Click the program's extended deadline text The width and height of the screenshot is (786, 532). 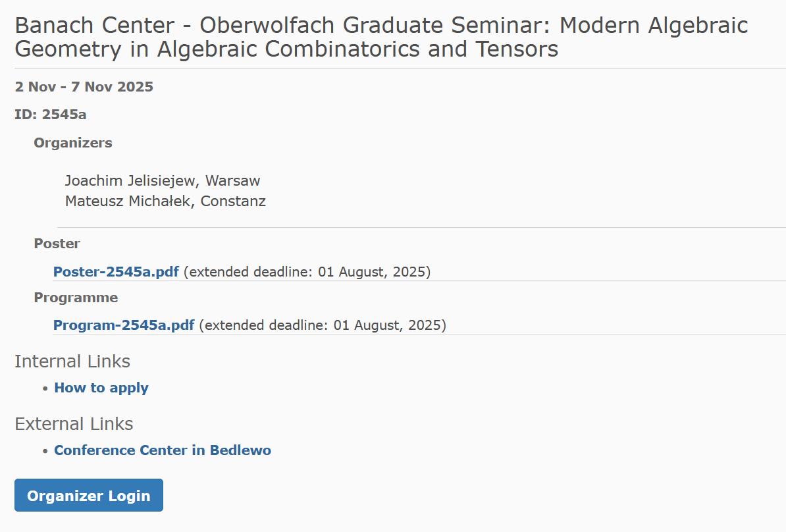(x=323, y=325)
